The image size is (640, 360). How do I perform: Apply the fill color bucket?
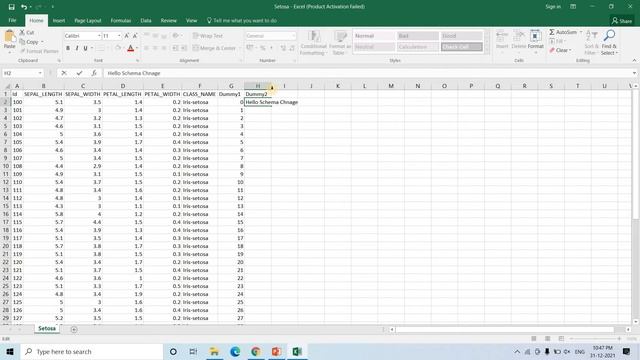click(118, 48)
